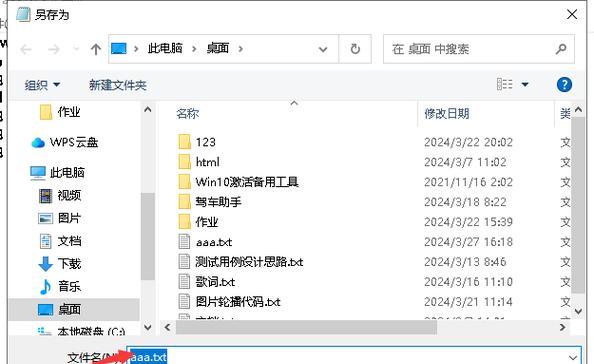This screenshot has height=364, width=594.
Task: Click the horizontal scrollbar thumb
Action: pyautogui.click(x=306, y=327)
